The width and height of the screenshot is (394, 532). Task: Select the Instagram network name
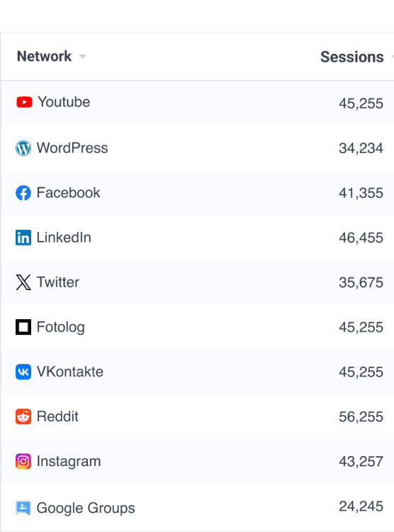pos(69,462)
